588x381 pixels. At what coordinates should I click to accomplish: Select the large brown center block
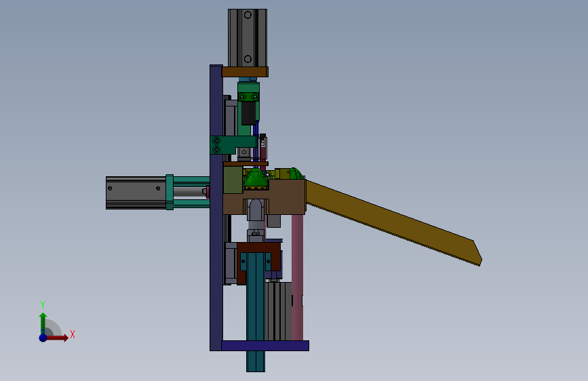pyautogui.click(x=286, y=197)
